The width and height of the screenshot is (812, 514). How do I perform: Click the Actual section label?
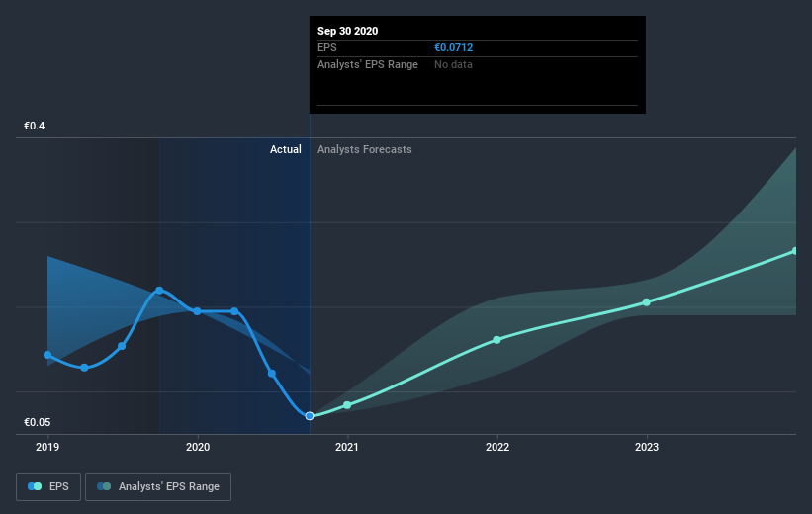286,149
